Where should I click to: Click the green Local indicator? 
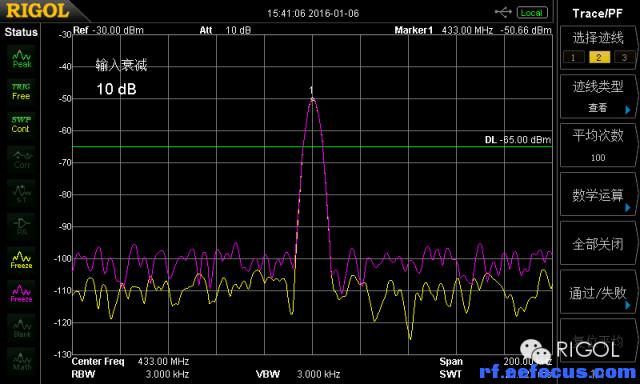coord(532,13)
